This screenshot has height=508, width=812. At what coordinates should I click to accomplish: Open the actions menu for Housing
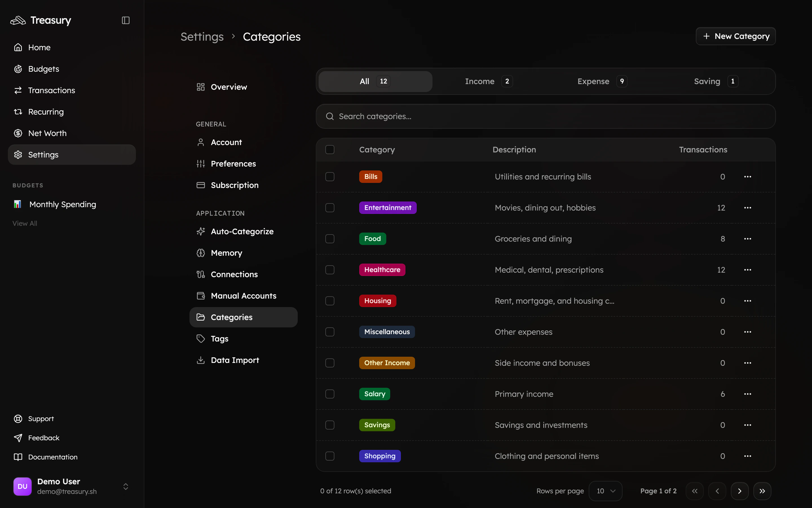tap(748, 301)
